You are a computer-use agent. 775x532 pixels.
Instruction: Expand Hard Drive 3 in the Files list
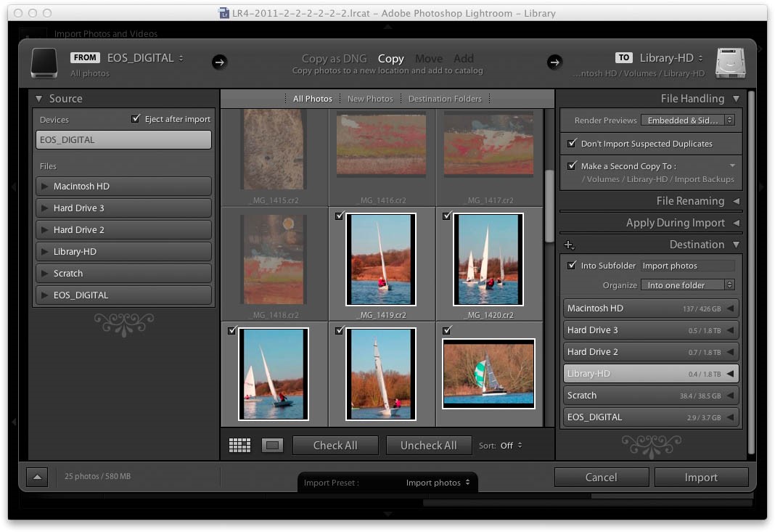[44, 208]
